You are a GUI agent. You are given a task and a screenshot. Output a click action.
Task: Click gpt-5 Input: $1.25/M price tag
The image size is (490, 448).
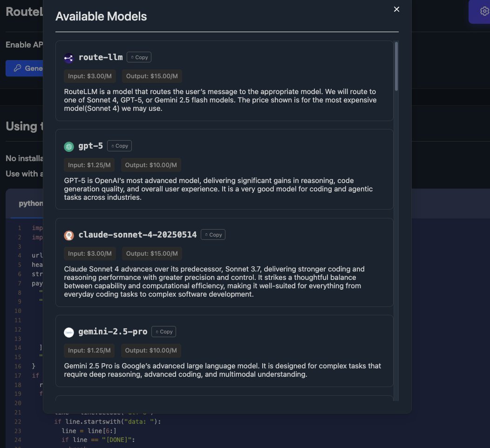(x=89, y=165)
